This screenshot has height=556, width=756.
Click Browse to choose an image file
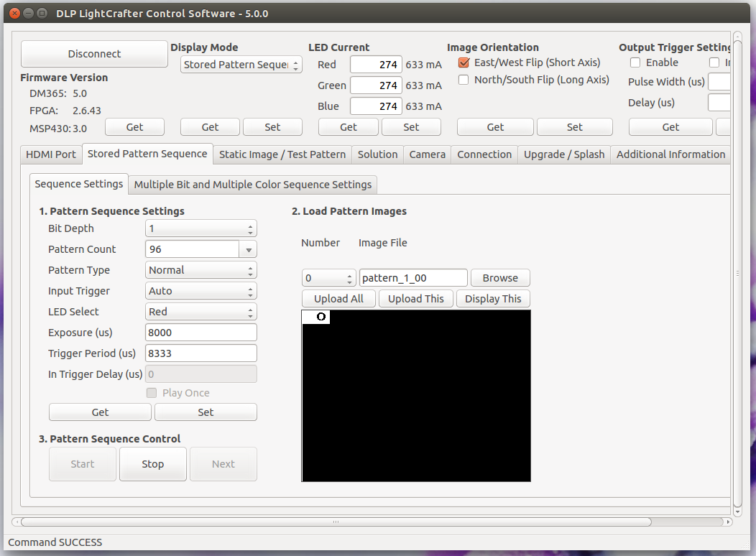coord(500,278)
